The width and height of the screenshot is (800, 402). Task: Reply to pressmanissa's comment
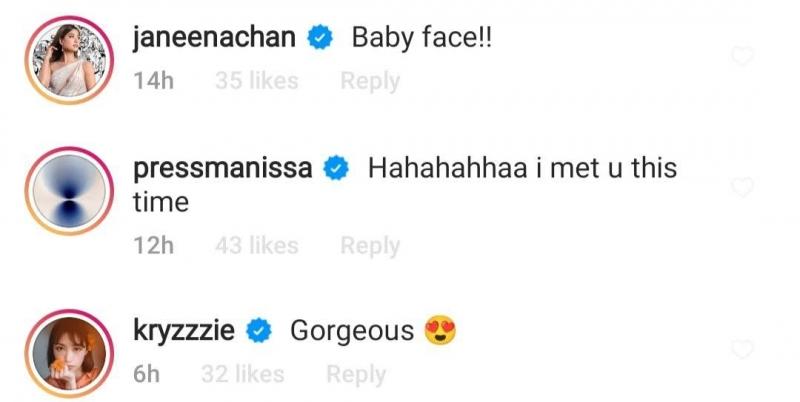[369, 245]
